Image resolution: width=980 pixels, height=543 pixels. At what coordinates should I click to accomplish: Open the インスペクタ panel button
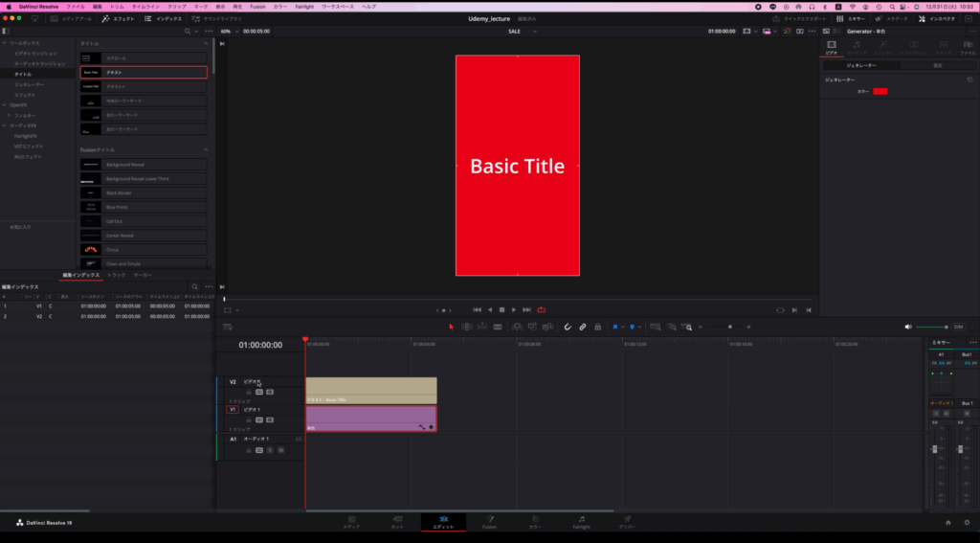click(x=938, y=18)
